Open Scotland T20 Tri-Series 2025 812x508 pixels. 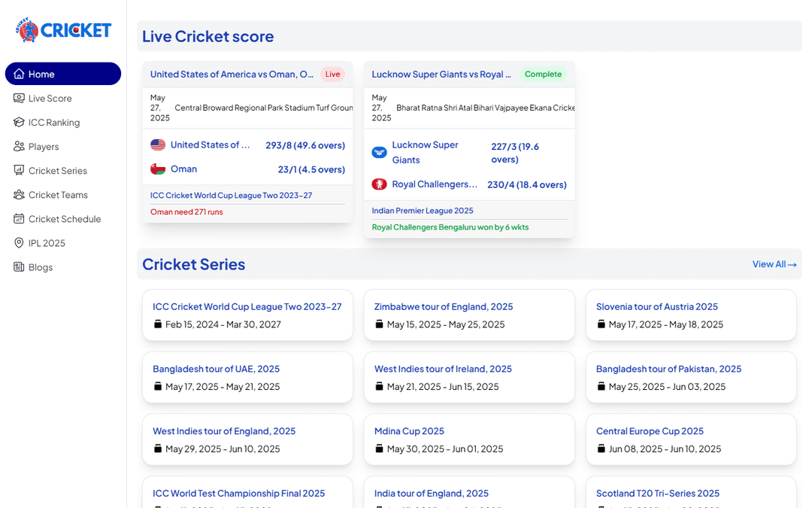pyautogui.click(x=658, y=493)
